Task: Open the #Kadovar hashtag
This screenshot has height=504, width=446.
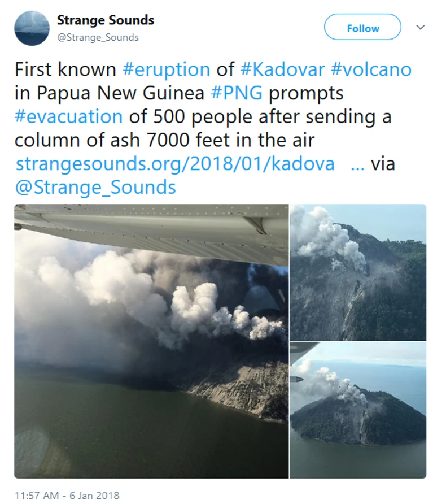Action: pyautogui.click(x=283, y=69)
